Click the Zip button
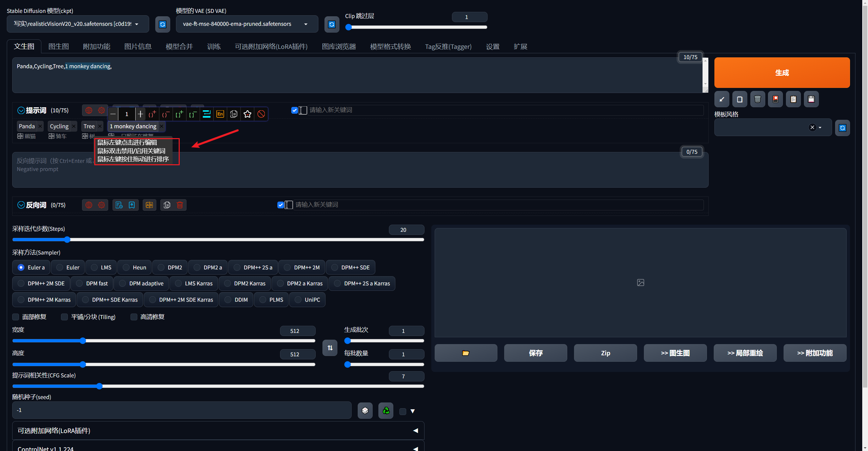The image size is (868, 451). (605, 353)
